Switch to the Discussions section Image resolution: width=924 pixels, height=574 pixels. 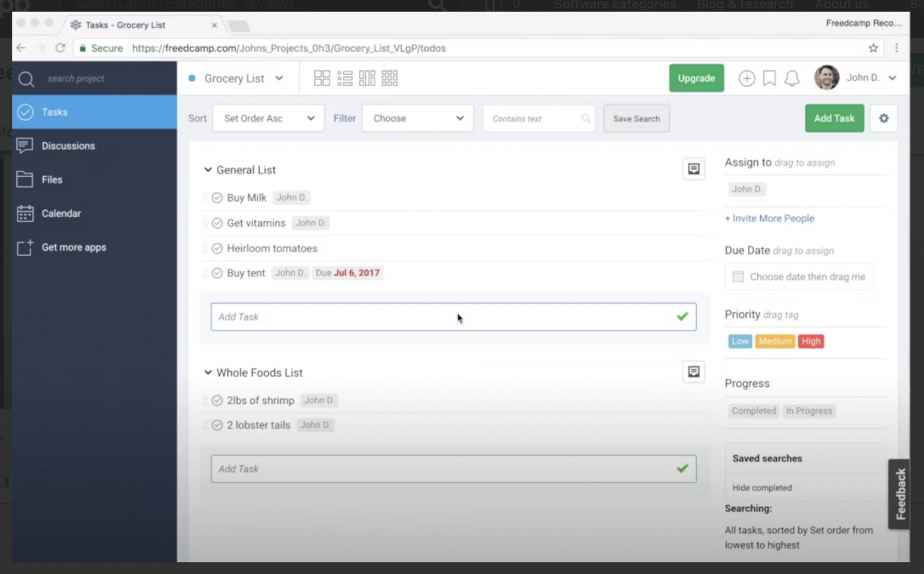[68, 146]
